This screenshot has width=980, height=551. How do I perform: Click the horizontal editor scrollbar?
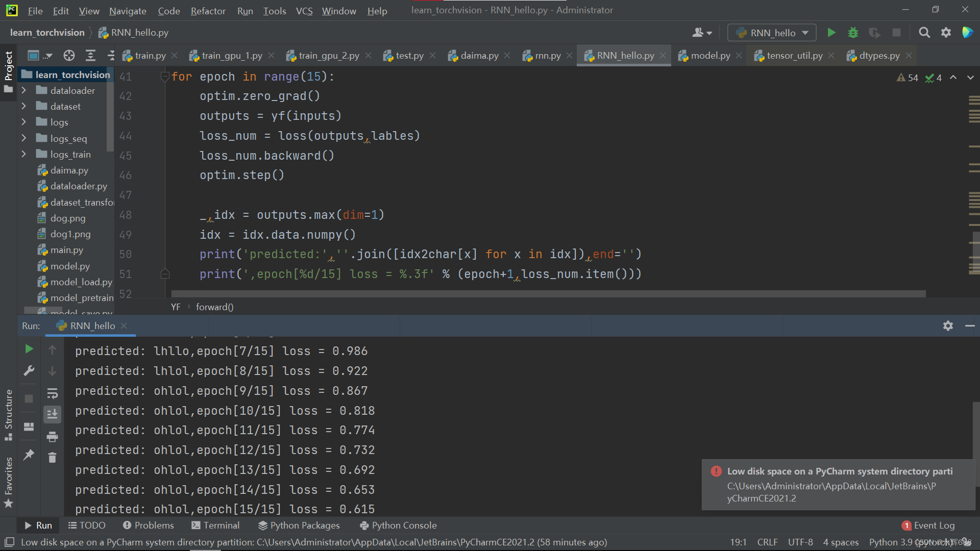tap(548, 294)
